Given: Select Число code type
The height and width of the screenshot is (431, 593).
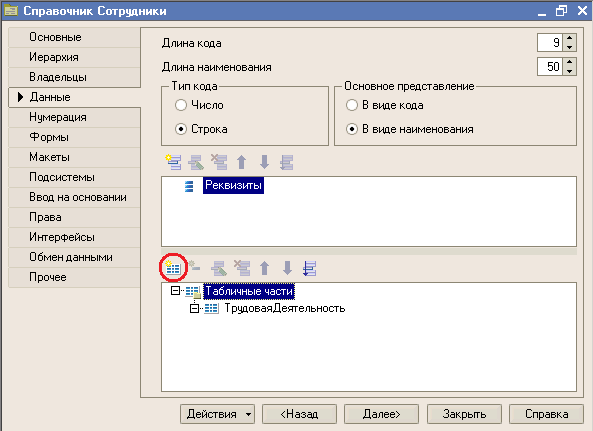Looking at the screenshot, I should pyautogui.click(x=181, y=105).
